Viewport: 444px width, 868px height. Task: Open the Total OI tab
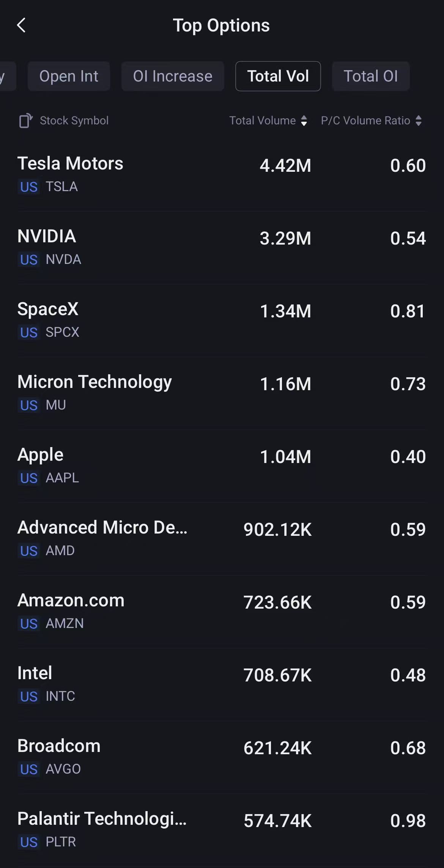tap(371, 76)
